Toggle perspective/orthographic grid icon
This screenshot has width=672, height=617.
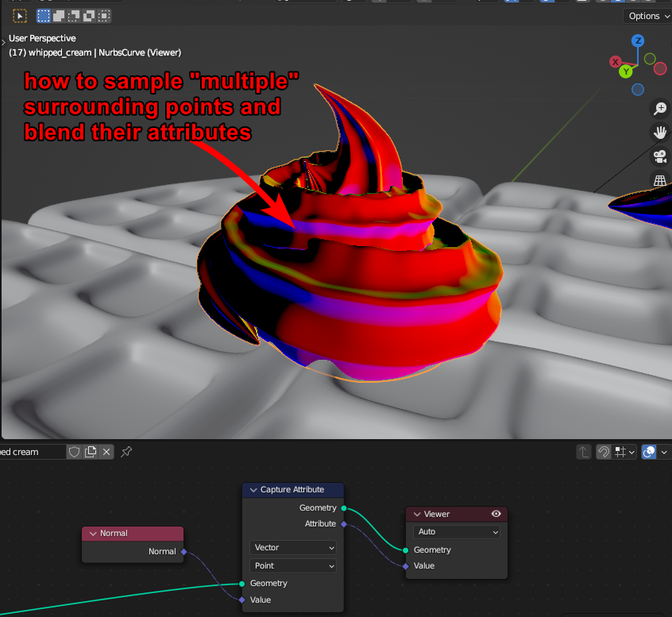point(660,180)
